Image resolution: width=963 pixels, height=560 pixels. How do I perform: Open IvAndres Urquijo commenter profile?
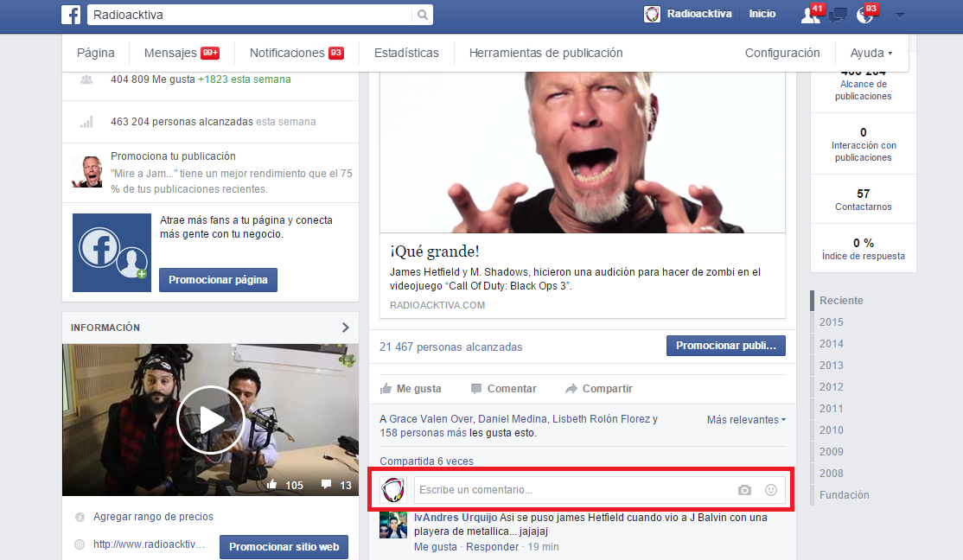456,518
